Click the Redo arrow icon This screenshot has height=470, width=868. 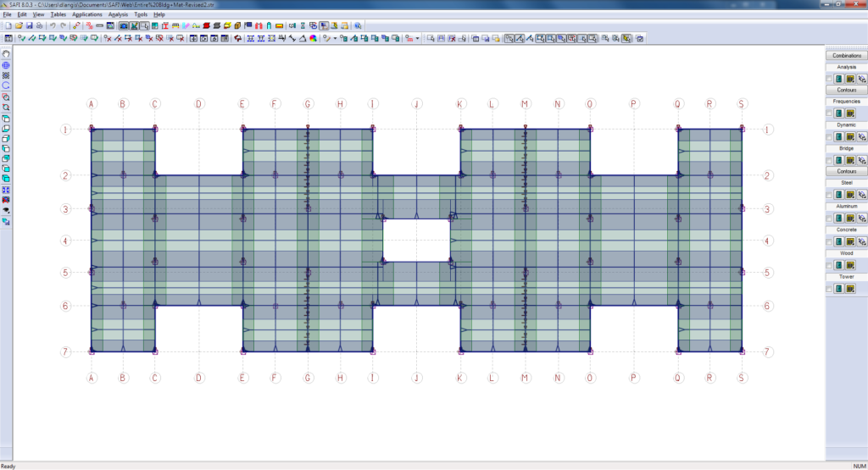(x=63, y=25)
